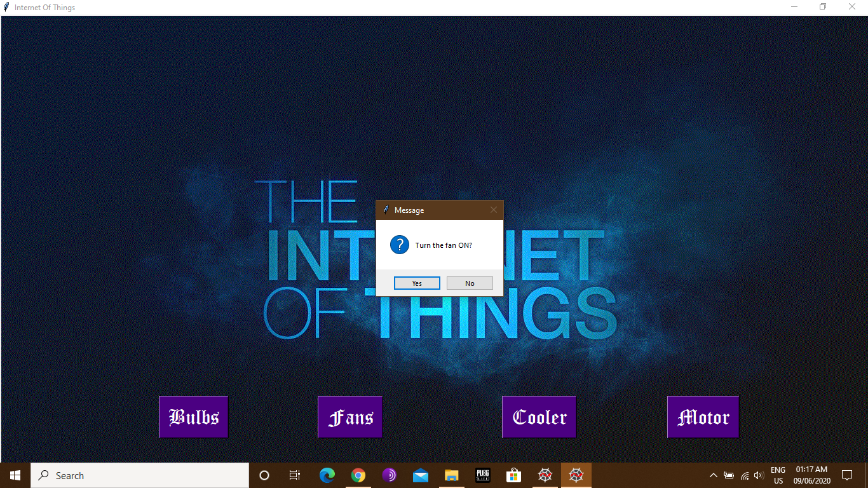Launch PUBG from the taskbar
This screenshot has width=868, height=488.
click(x=482, y=475)
